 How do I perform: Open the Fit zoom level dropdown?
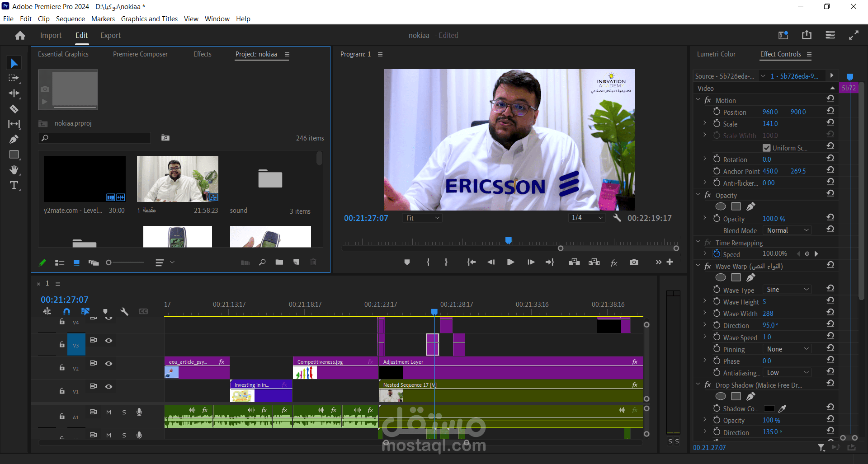[x=422, y=218]
